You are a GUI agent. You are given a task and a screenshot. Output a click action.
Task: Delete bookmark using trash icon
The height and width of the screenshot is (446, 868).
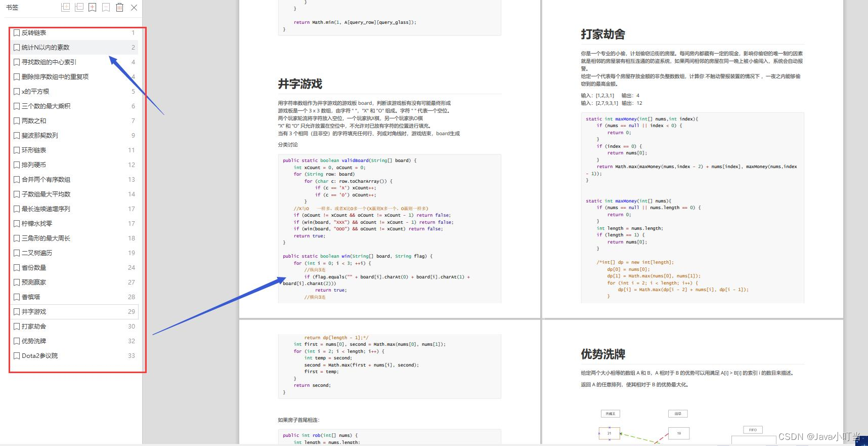point(119,7)
